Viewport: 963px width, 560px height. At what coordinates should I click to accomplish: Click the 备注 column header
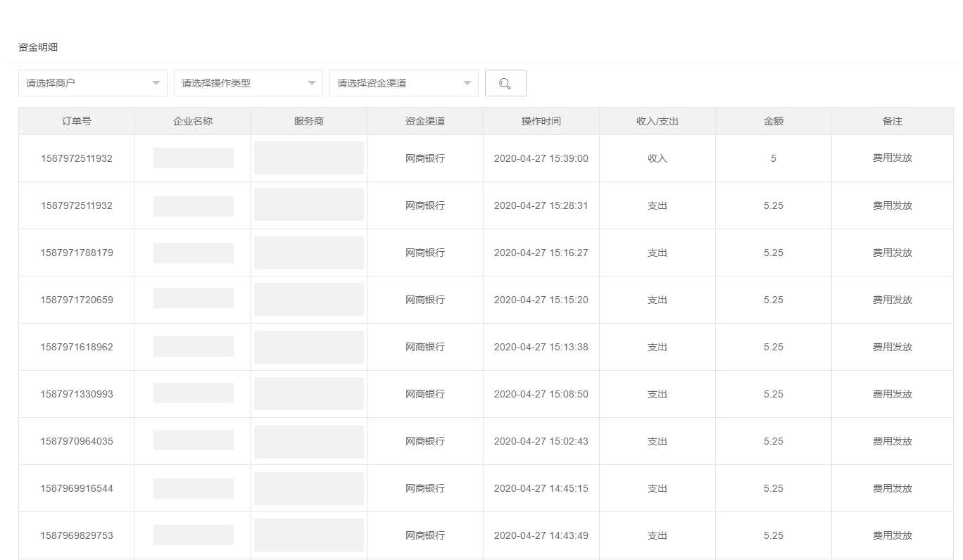click(893, 121)
